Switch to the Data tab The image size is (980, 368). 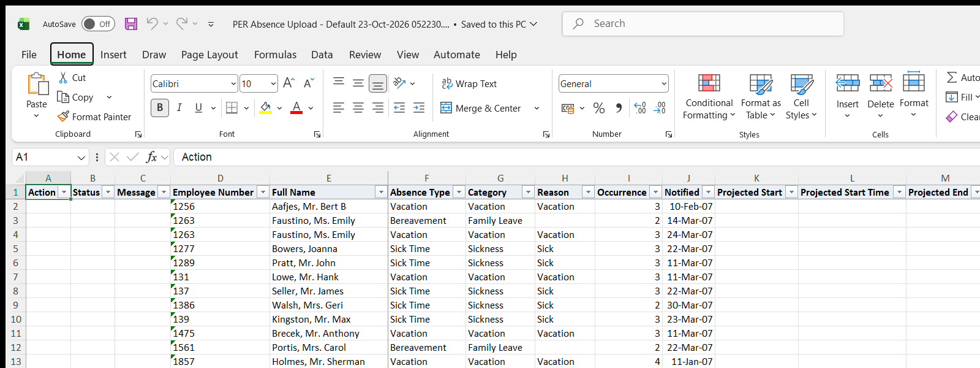click(322, 55)
